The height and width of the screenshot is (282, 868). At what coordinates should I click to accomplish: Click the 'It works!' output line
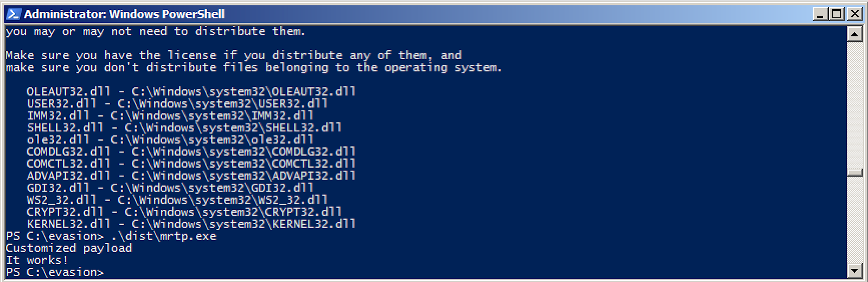[37, 260]
